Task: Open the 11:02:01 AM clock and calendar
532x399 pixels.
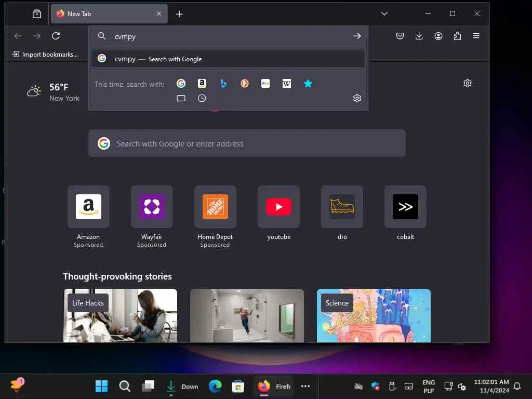Action: tap(491, 386)
